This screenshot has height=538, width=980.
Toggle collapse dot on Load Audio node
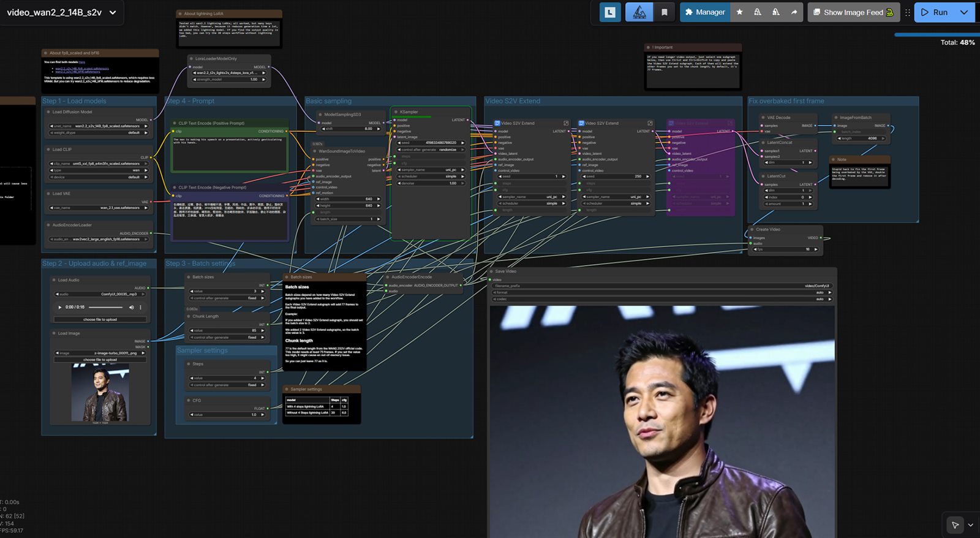click(x=54, y=280)
